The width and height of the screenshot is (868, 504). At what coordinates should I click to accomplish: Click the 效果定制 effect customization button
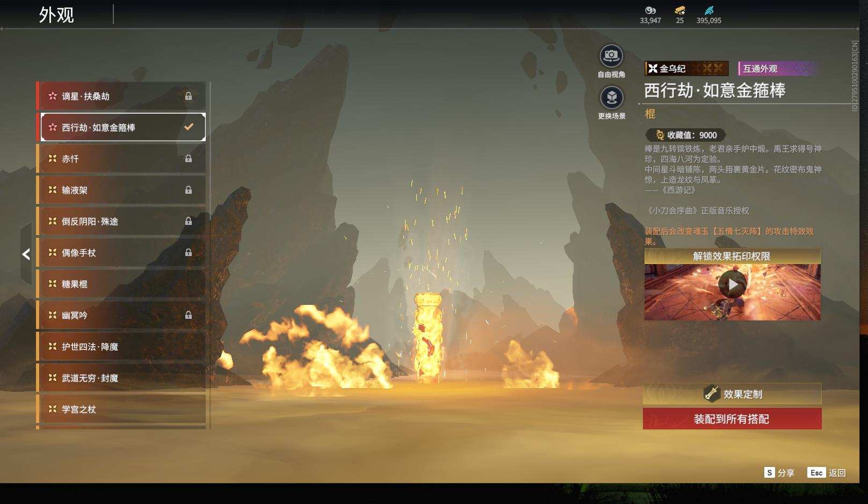click(x=732, y=394)
